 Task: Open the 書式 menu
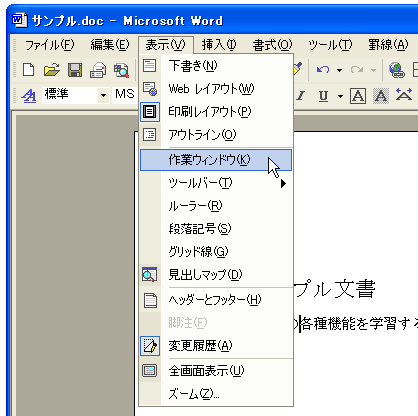tap(272, 45)
